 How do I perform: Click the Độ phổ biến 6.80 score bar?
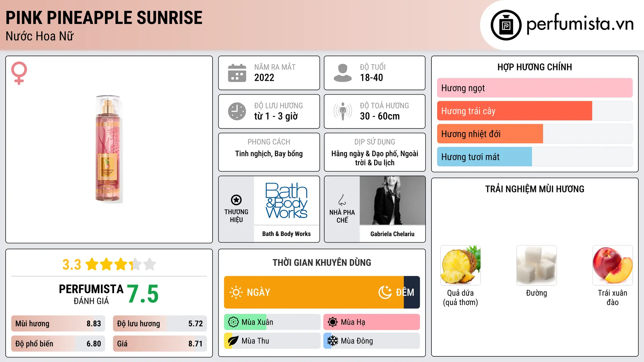point(58,344)
